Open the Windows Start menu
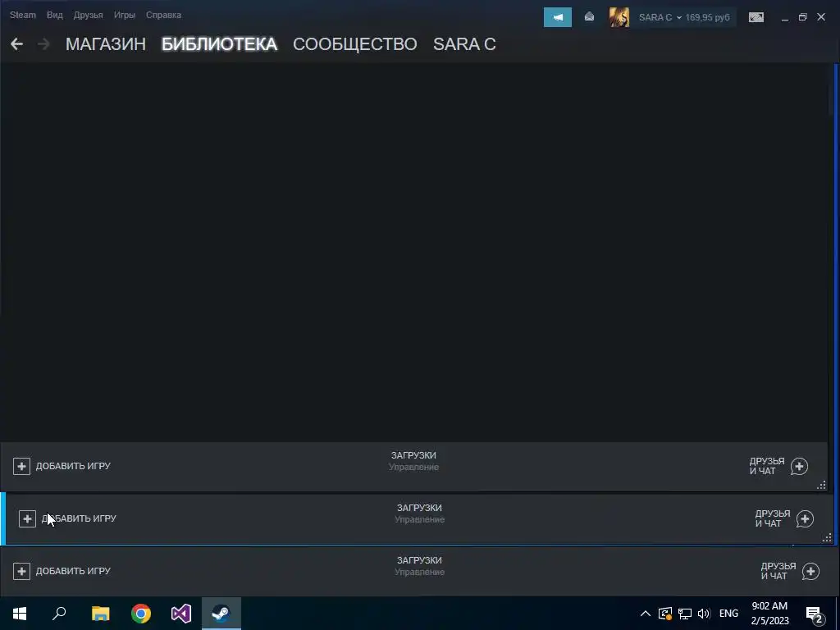The height and width of the screenshot is (630, 840). pyautogui.click(x=20, y=614)
